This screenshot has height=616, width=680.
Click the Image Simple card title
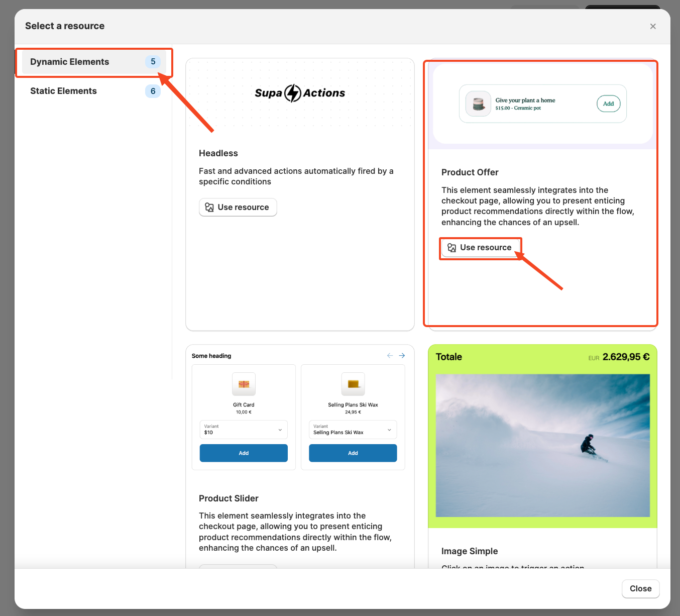click(x=470, y=551)
